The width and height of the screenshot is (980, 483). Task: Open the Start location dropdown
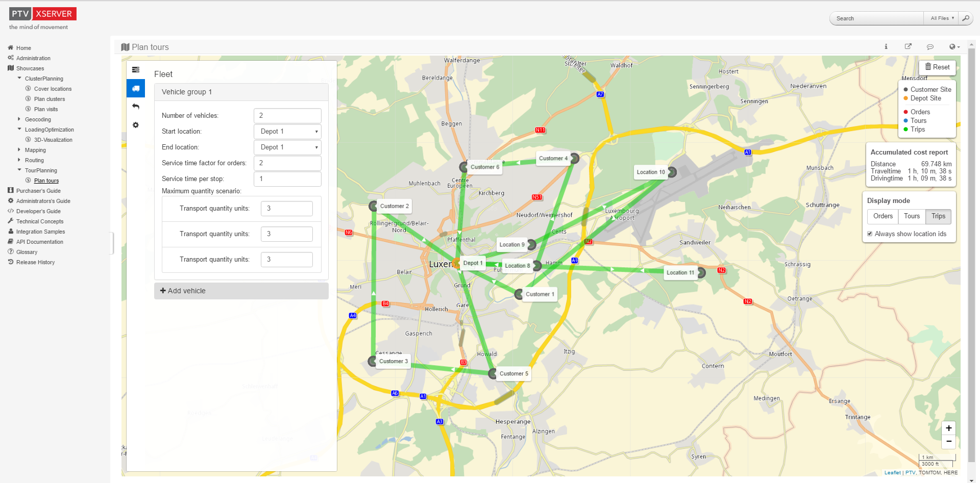click(287, 132)
